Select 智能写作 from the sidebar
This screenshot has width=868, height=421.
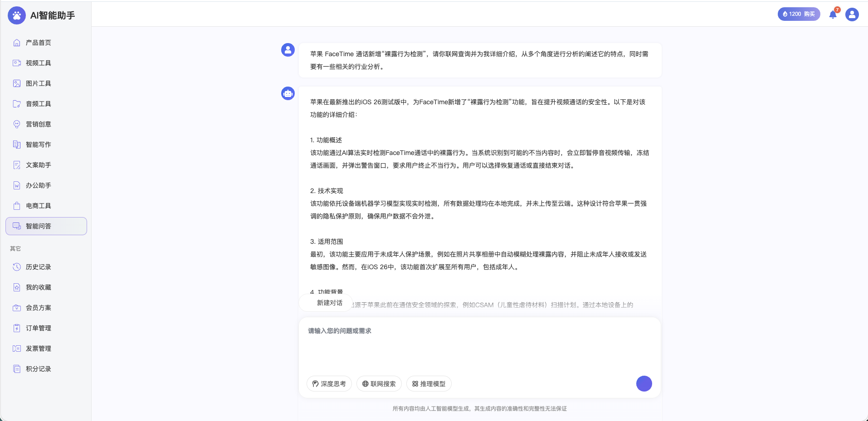point(39,145)
